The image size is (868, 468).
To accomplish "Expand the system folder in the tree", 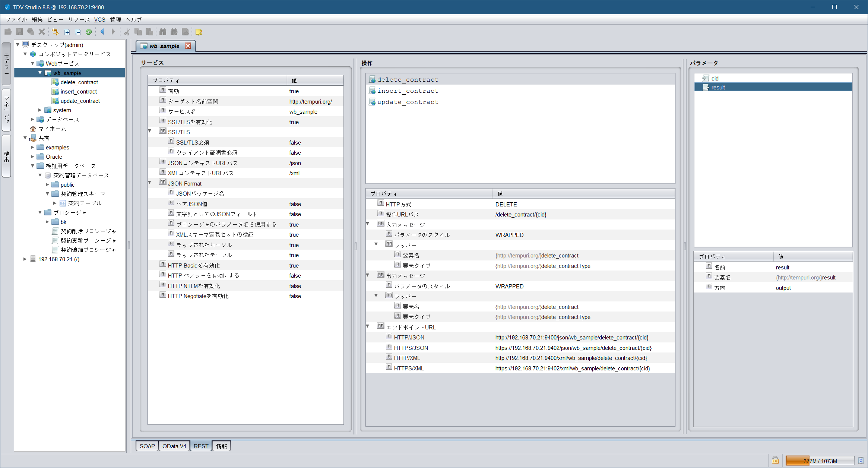I will [x=40, y=110].
